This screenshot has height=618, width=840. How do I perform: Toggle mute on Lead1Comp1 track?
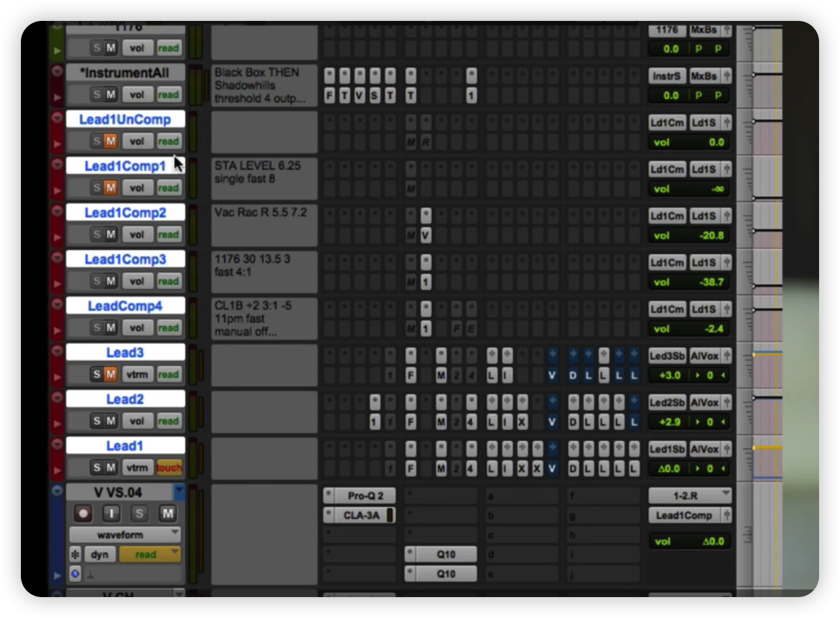pyautogui.click(x=110, y=188)
